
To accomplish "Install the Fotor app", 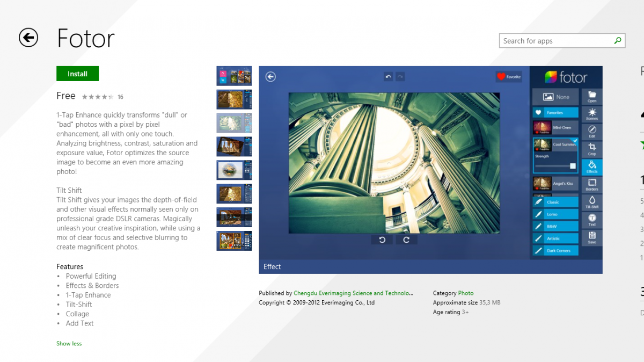I will click(x=77, y=74).
